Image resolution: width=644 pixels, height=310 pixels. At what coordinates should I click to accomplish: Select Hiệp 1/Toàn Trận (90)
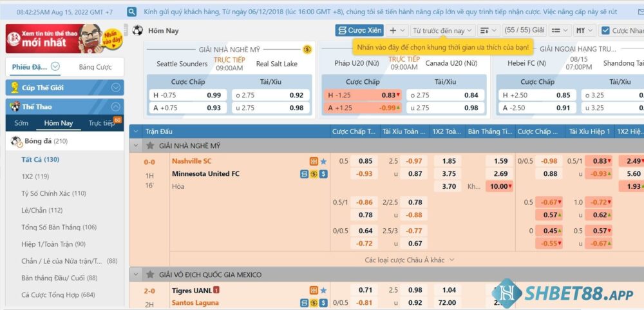coord(53,244)
